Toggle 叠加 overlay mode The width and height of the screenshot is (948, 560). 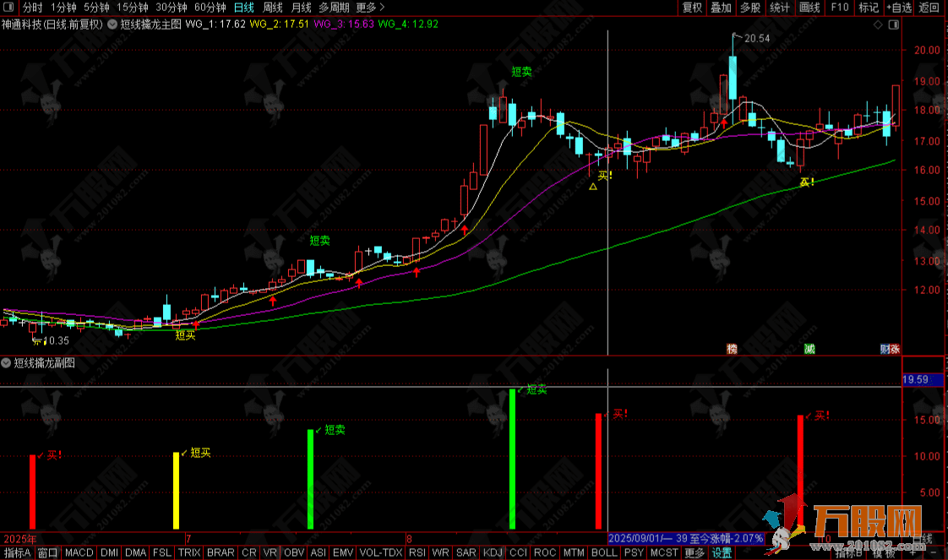click(721, 8)
